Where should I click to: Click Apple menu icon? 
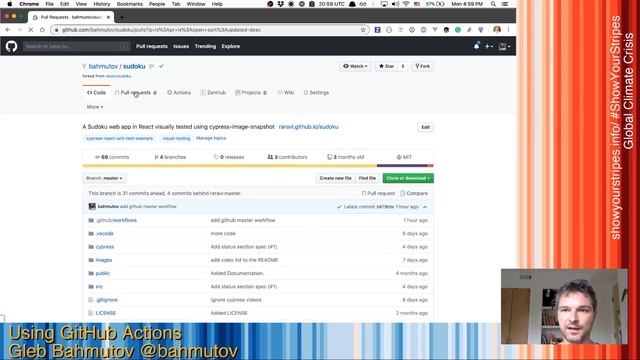[x=10, y=4]
